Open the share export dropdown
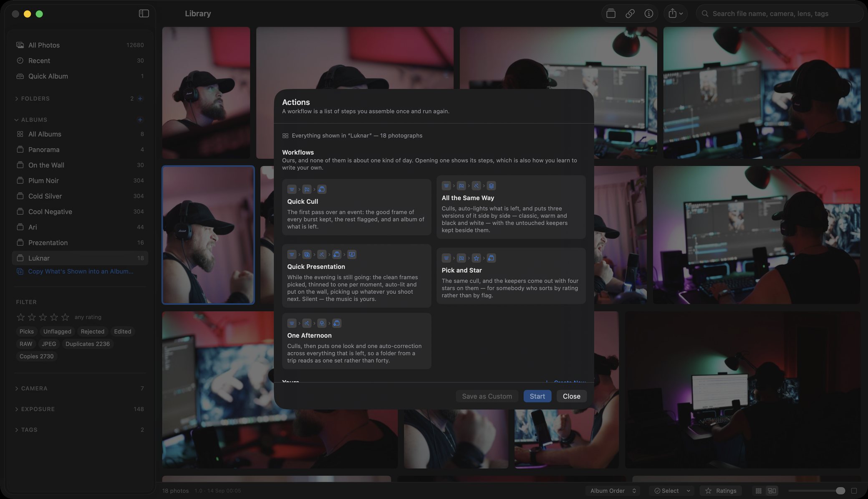 click(x=675, y=14)
